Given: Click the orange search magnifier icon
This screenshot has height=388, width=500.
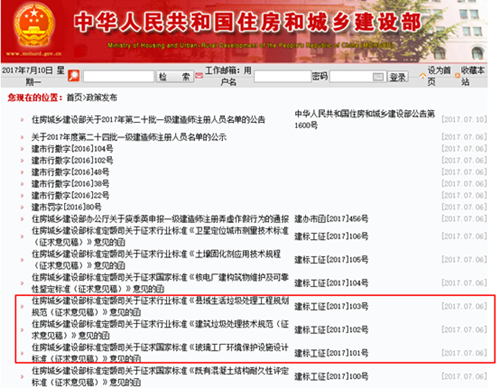Looking at the screenshot, I should (74, 76).
